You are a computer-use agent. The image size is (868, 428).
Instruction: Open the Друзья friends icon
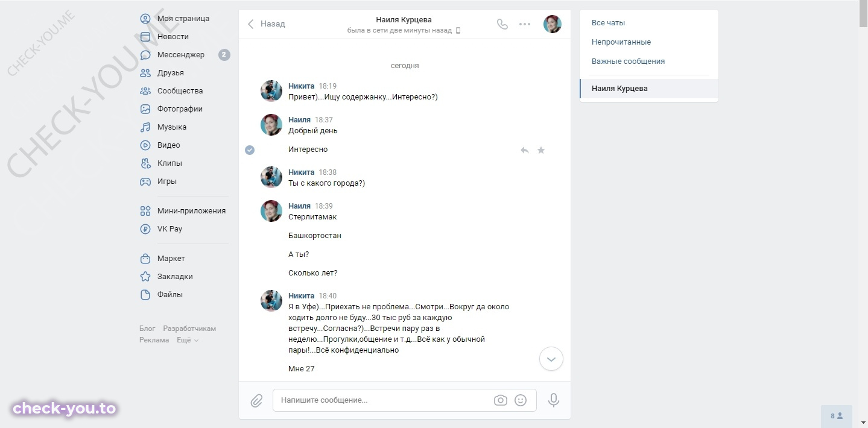(145, 73)
